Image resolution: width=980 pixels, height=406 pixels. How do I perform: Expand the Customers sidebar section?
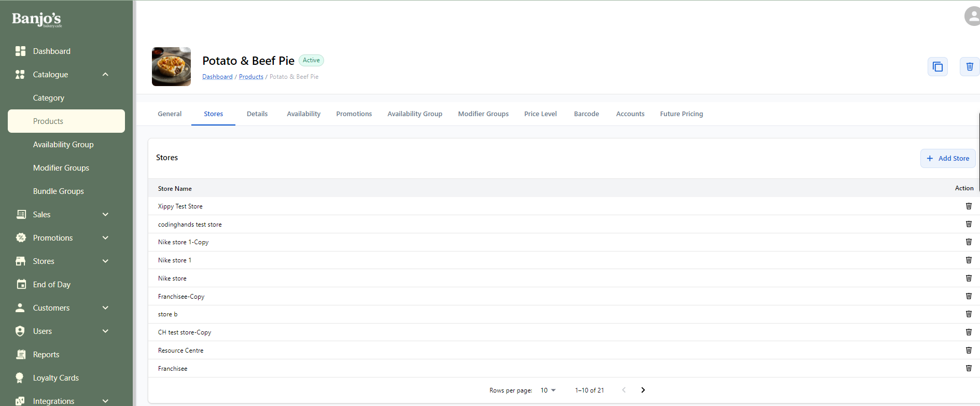tap(105, 308)
